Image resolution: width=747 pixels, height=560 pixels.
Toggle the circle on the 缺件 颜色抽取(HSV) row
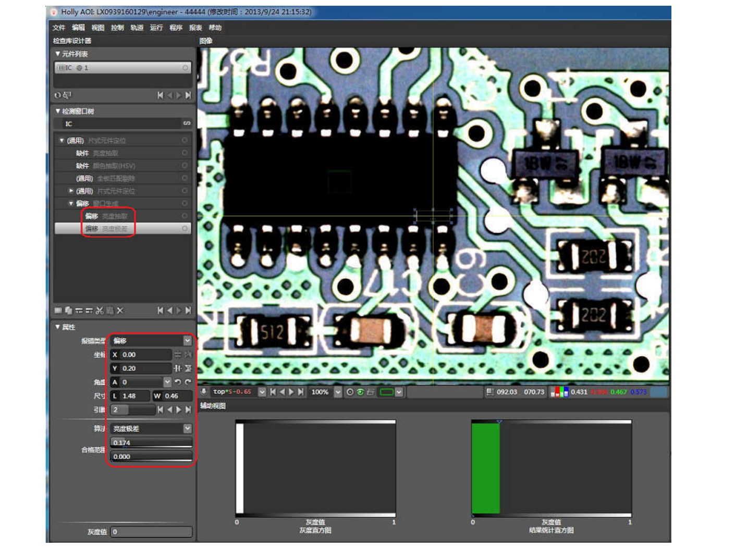click(185, 166)
